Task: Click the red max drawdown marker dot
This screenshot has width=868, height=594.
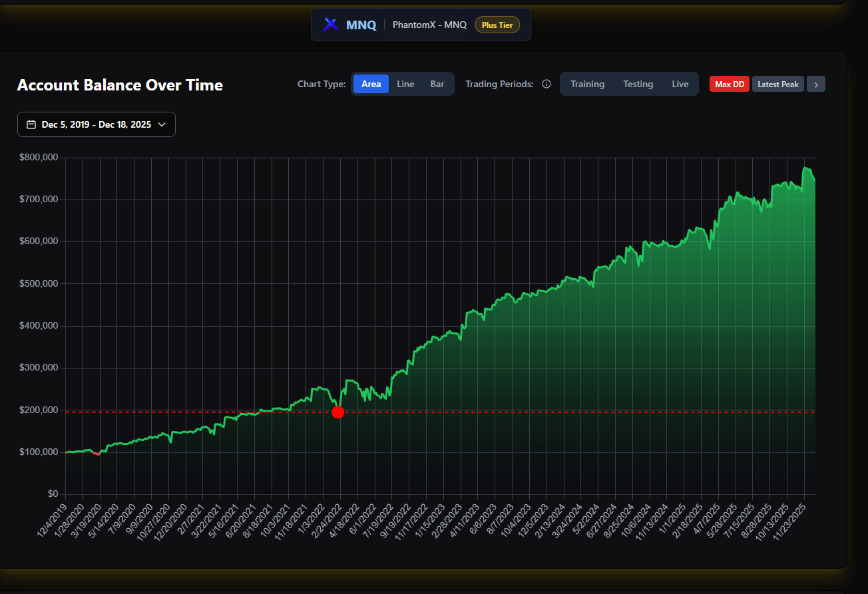Action: 337,412
